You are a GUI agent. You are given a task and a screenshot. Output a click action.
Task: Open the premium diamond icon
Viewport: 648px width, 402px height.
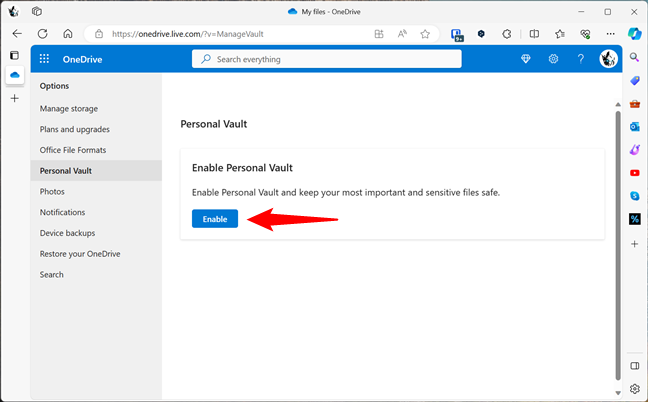[x=526, y=59]
